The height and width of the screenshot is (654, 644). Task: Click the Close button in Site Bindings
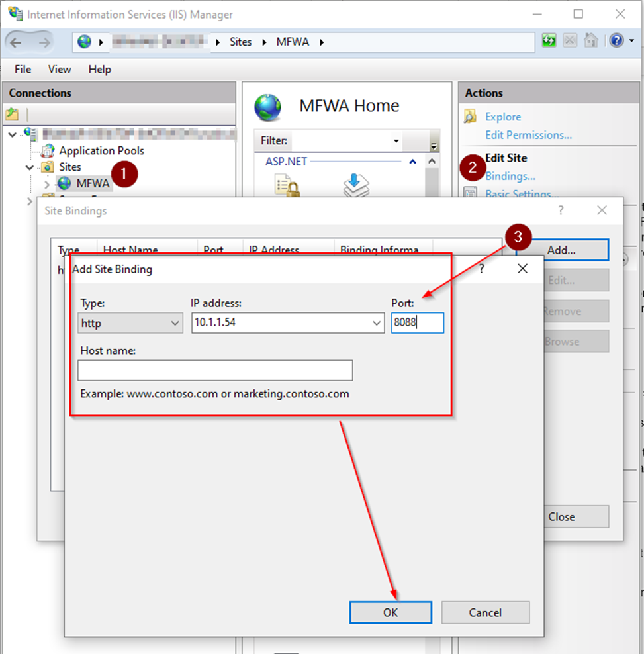[576, 516]
